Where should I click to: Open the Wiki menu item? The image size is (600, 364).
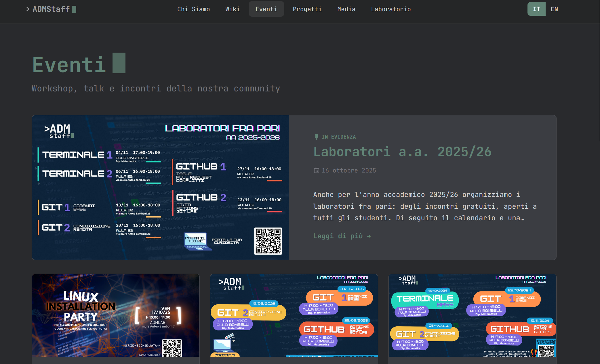pyautogui.click(x=233, y=9)
